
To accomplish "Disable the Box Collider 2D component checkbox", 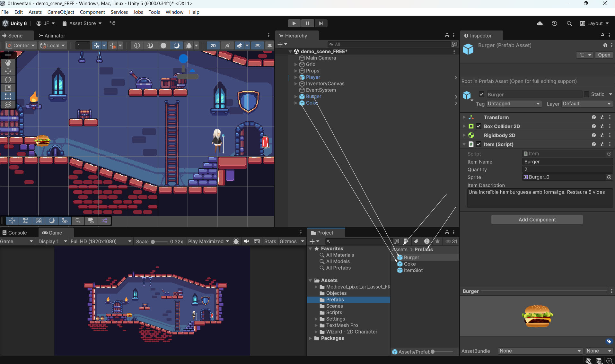I will point(479,126).
